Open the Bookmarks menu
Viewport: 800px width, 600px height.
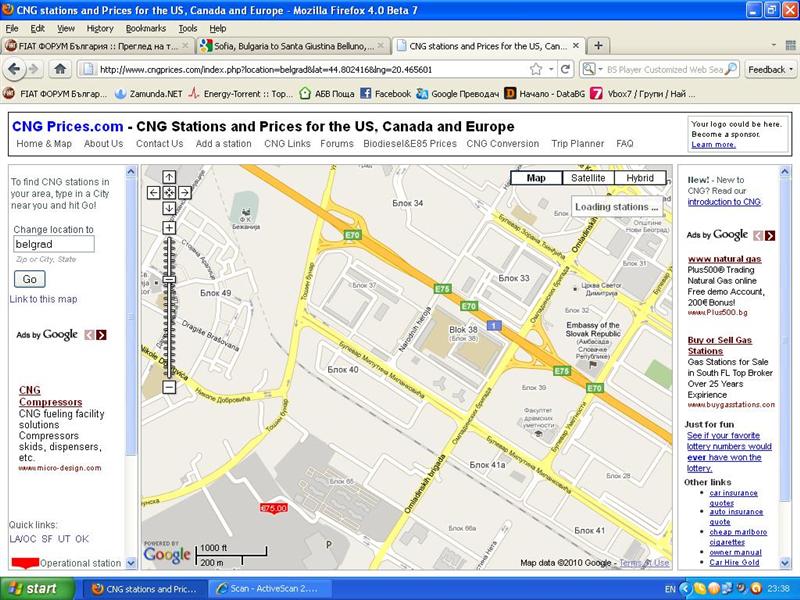(x=146, y=28)
